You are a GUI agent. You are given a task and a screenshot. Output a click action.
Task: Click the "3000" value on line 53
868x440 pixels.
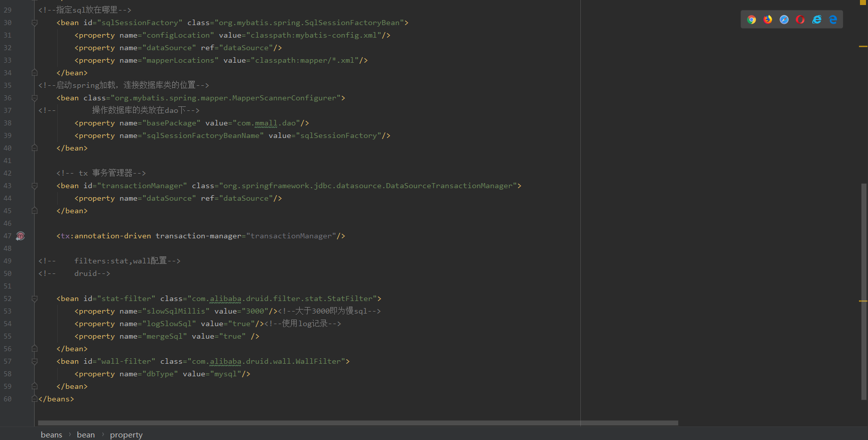coord(255,311)
